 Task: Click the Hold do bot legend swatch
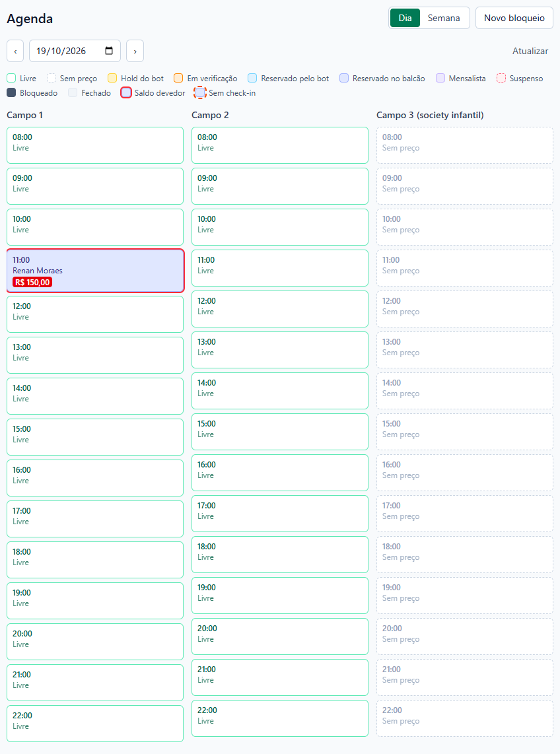point(112,79)
